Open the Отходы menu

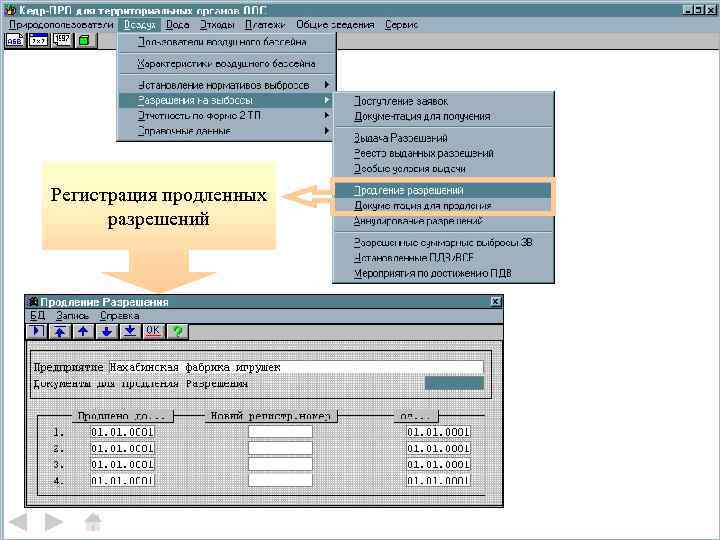click(217, 25)
